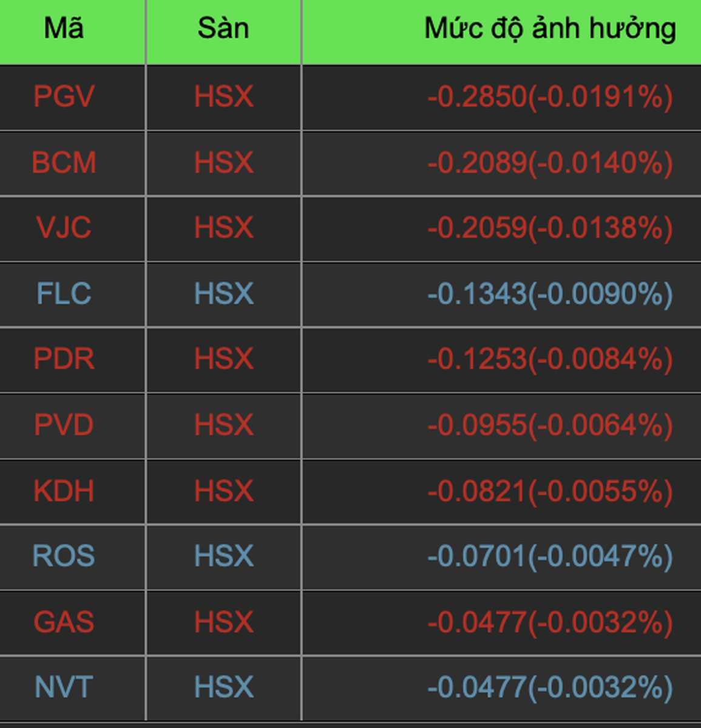701x728 pixels.
Task: Open the KDH ticker symbol
Action: point(64,491)
